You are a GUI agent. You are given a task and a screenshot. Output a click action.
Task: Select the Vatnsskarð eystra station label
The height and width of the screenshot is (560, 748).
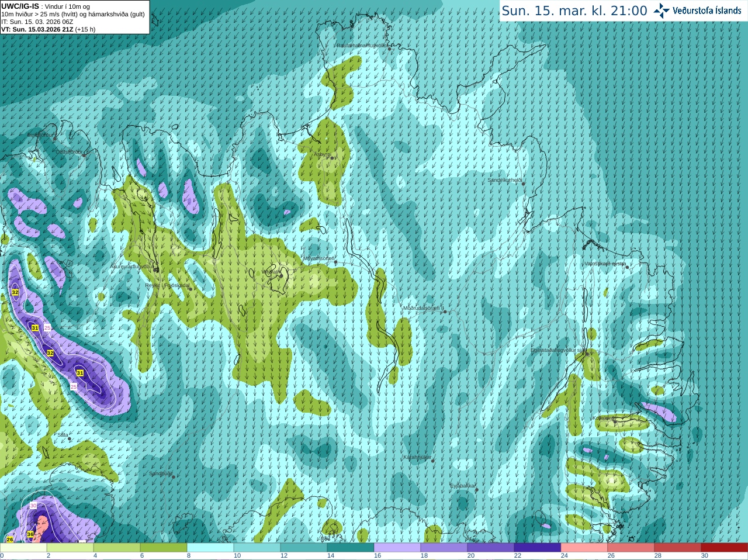pos(605,264)
